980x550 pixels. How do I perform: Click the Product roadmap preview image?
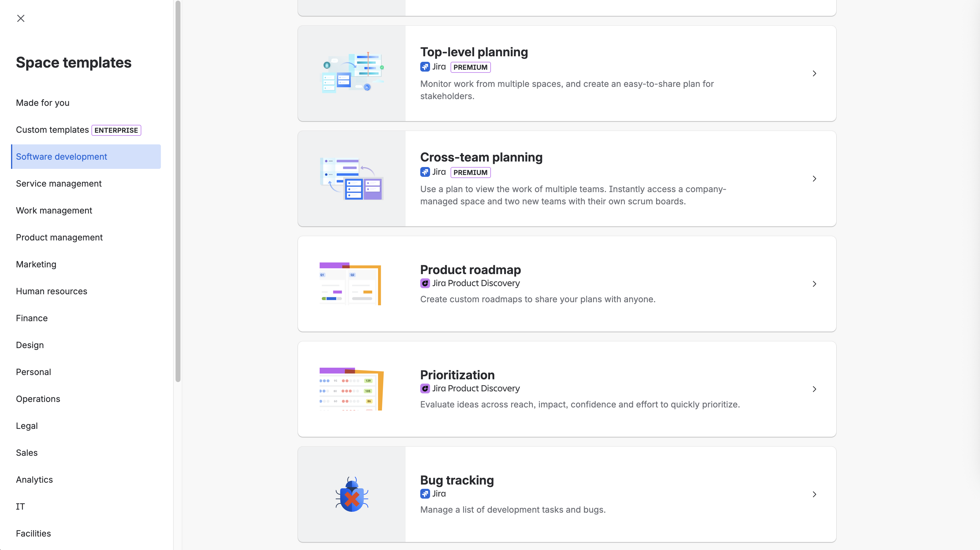tap(350, 283)
